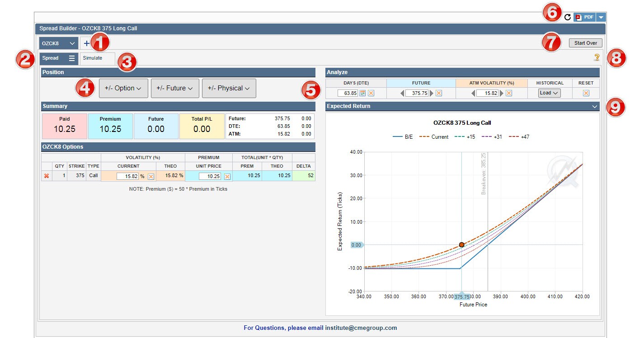Image resolution: width=644 pixels, height=338 pixels.
Task: Collapse the Expected Return panel
Action: tap(594, 106)
